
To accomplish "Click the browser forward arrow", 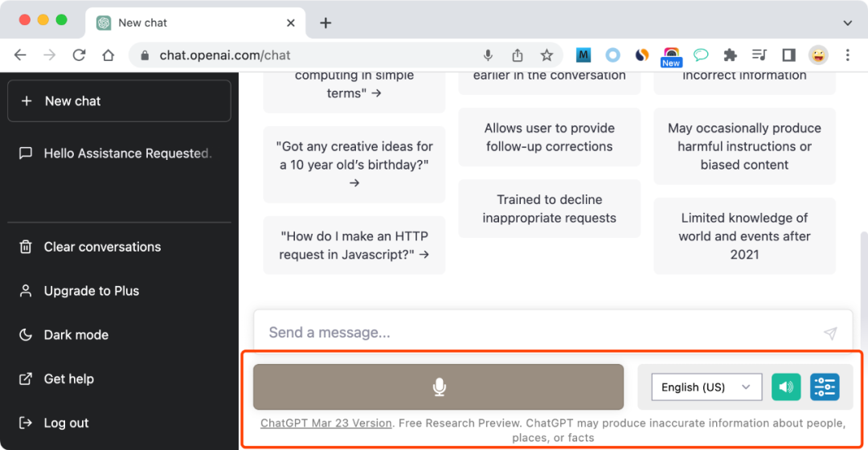I will (50, 55).
